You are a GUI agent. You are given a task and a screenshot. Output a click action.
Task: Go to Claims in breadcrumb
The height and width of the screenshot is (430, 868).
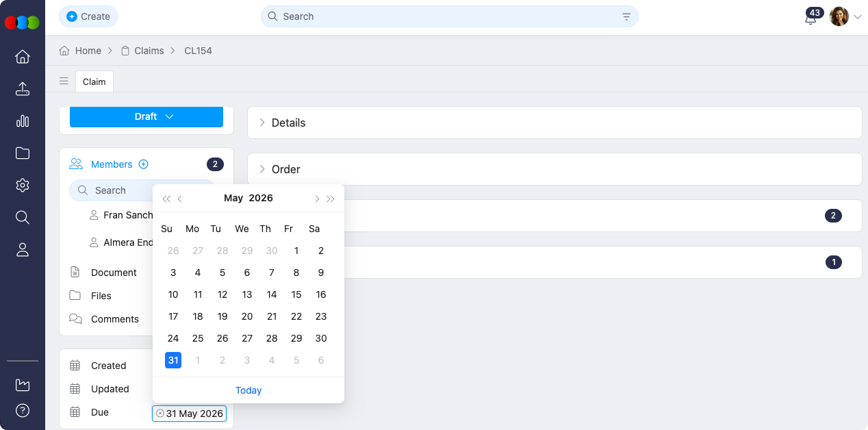point(149,51)
